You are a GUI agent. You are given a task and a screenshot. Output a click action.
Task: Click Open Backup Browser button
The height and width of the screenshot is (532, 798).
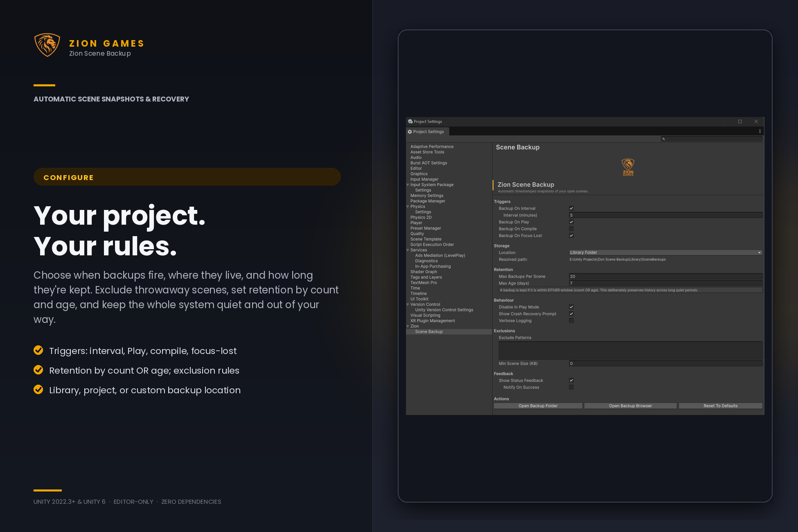(x=630, y=406)
